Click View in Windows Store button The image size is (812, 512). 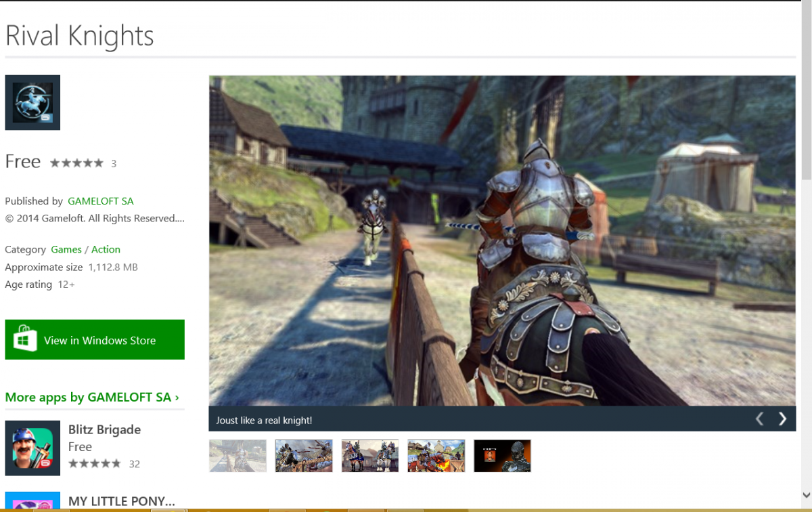click(95, 339)
